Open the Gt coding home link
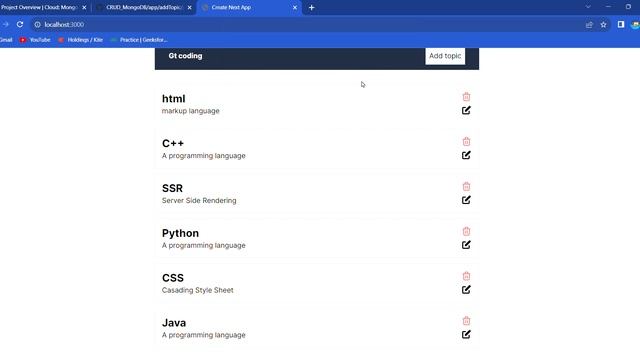The image size is (640, 360). pyautogui.click(x=185, y=56)
